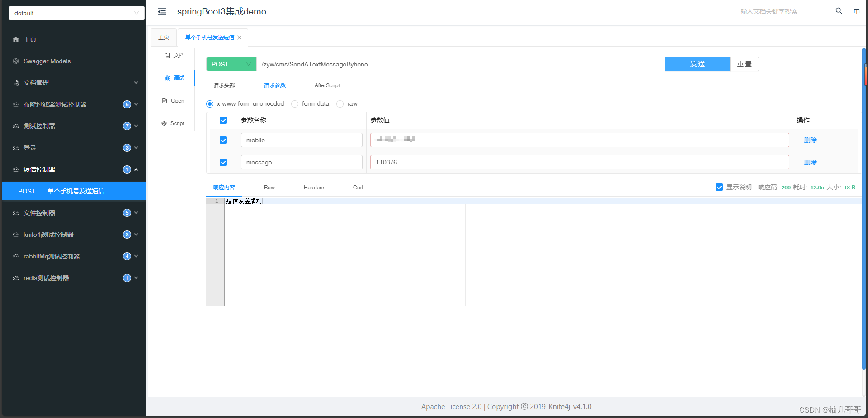Show the 响应内容 tab
The height and width of the screenshot is (418, 868).
point(224,188)
